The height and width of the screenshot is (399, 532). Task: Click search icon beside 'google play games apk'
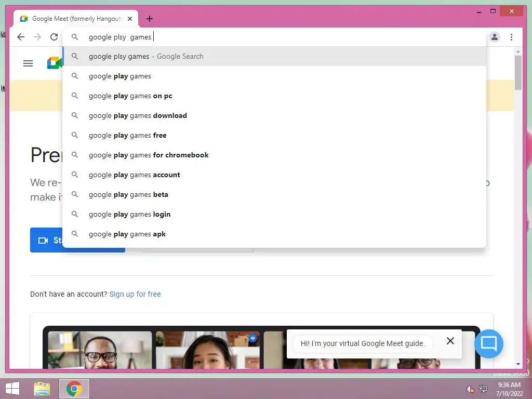[75, 234]
